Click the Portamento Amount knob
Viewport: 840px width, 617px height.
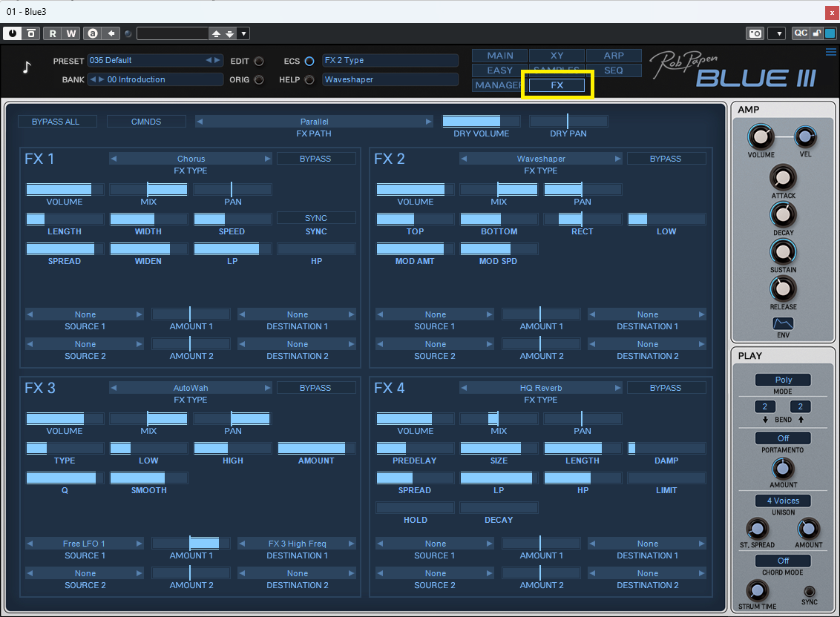tap(783, 469)
